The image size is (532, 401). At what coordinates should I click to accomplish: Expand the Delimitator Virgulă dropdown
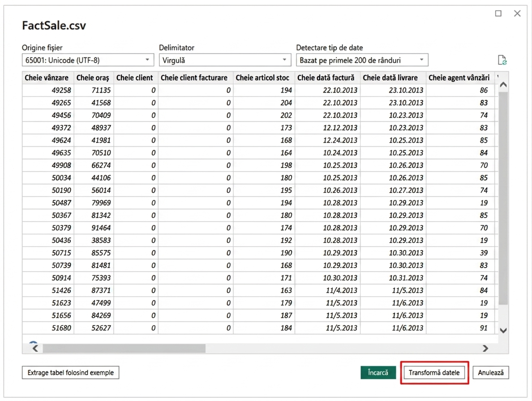[x=225, y=60]
